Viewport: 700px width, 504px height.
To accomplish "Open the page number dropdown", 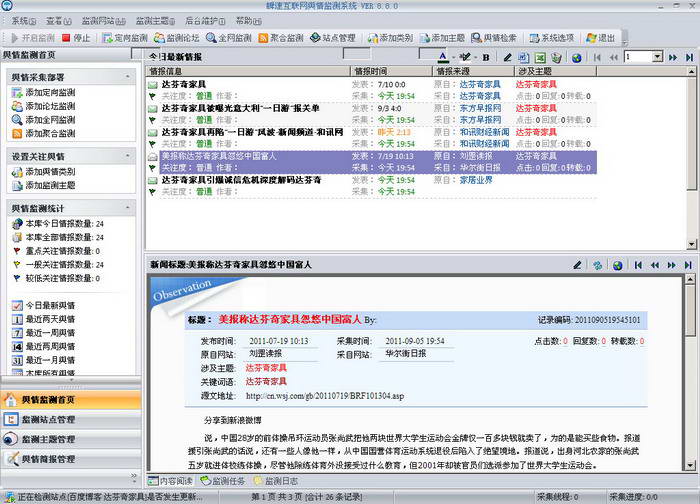I will (x=661, y=58).
